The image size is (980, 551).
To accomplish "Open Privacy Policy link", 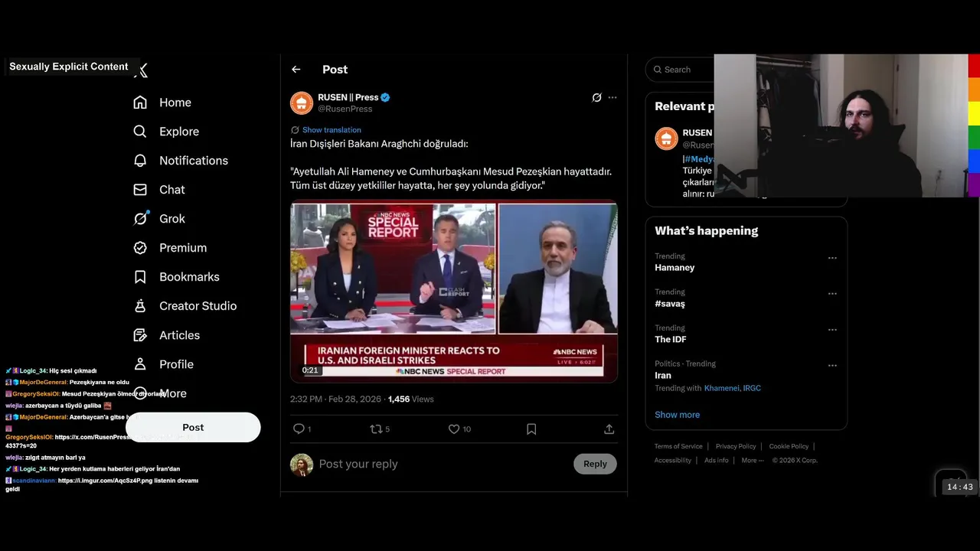I will tap(736, 446).
